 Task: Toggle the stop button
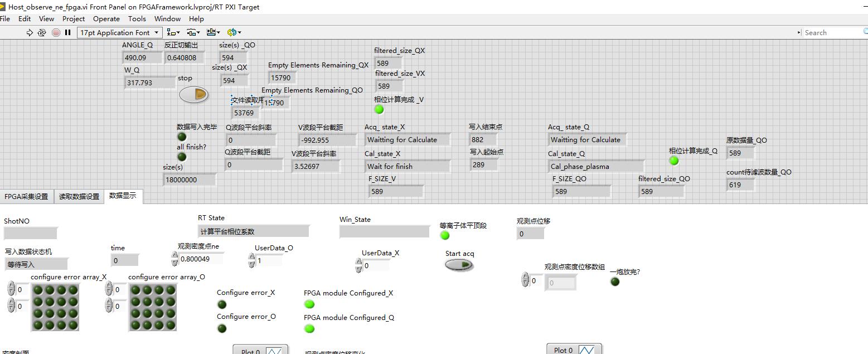[193, 95]
